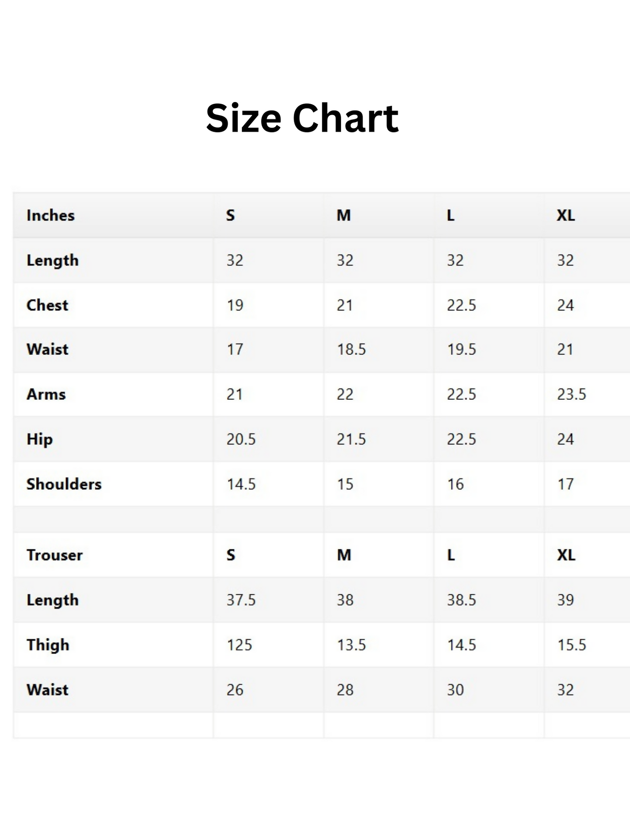Click the Thigh row label
630x840 pixels.
tap(48, 645)
